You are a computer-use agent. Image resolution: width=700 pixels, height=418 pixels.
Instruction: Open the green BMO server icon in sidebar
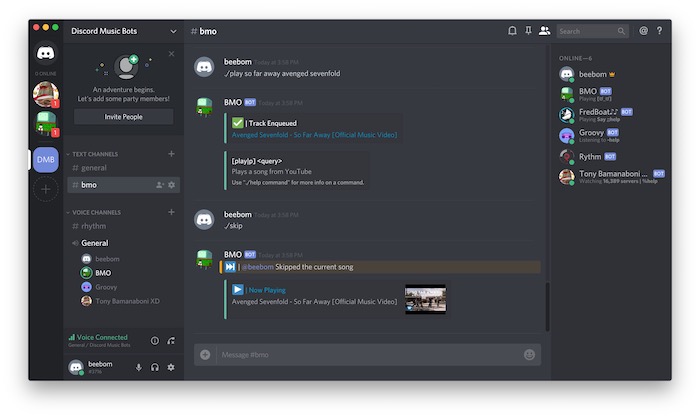point(46,123)
